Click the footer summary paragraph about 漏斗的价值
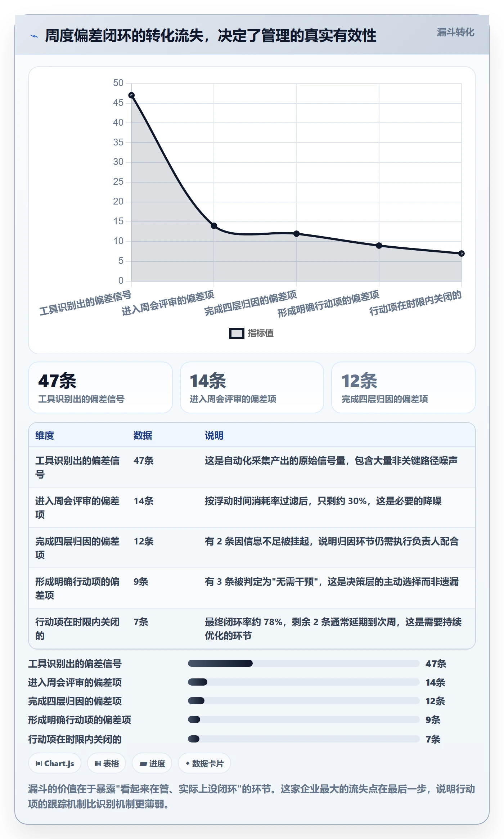 click(252, 797)
